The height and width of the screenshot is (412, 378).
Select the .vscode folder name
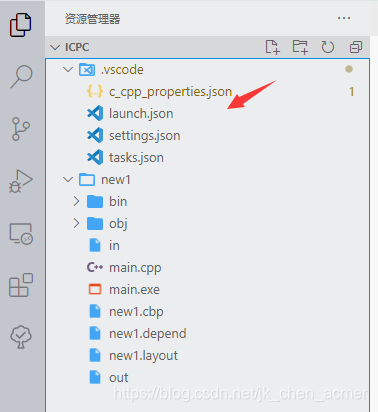click(122, 70)
